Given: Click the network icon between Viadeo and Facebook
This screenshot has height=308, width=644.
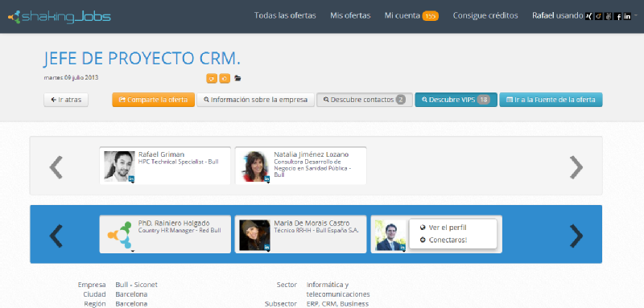Looking at the screenshot, I should (609, 16).
